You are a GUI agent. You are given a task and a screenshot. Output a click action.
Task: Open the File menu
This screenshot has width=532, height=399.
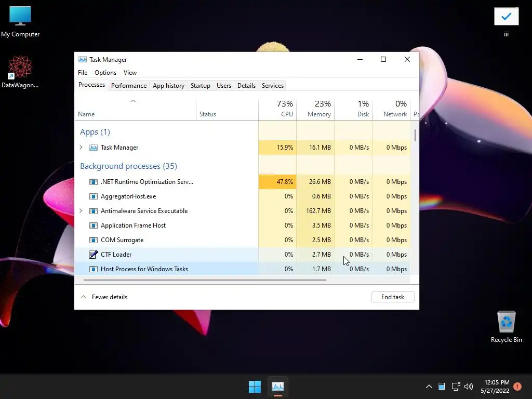point(83,73)
